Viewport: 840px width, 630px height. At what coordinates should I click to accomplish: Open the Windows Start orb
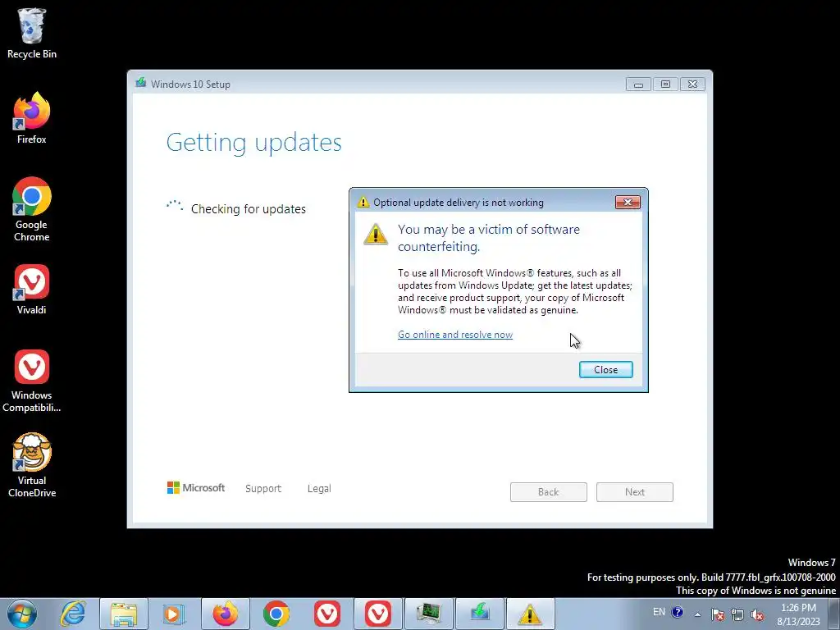coord(21,614)
